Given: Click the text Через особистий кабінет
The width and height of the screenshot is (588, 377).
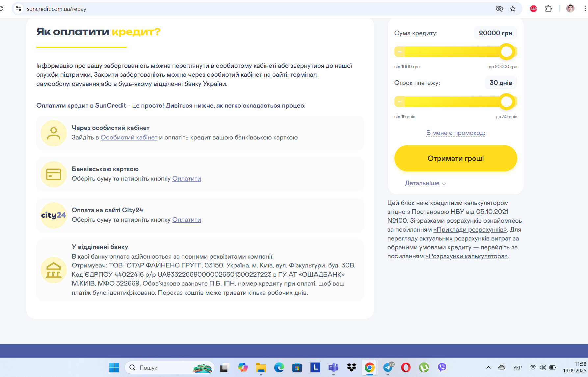Looking at the screenshot, I should [111, 128].
